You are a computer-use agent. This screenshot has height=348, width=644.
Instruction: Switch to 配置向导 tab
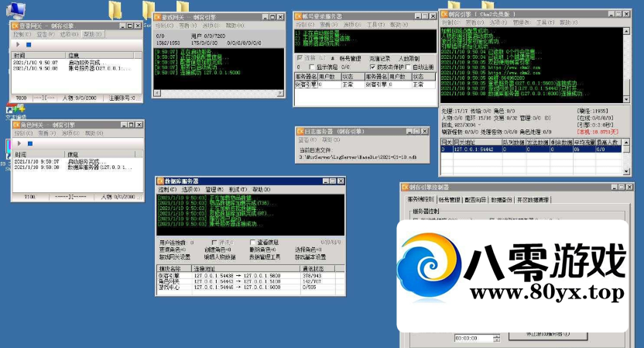475,200
